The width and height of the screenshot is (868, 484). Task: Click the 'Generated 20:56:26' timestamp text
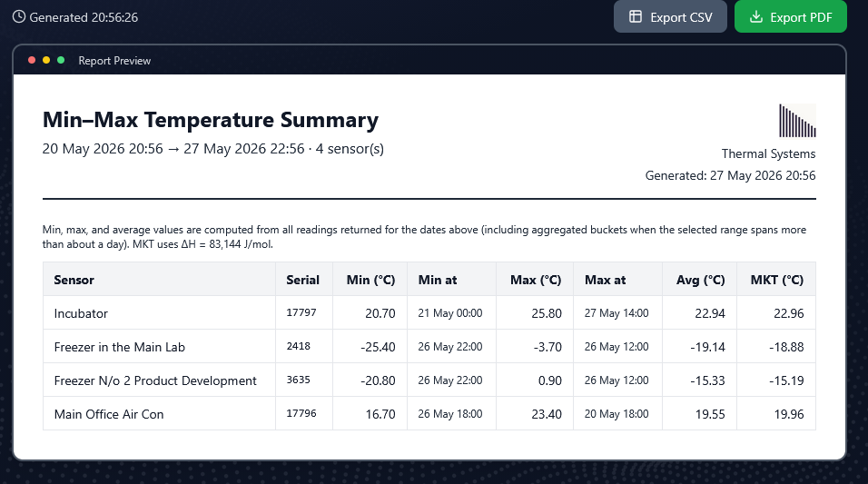[x=84, y=18]
